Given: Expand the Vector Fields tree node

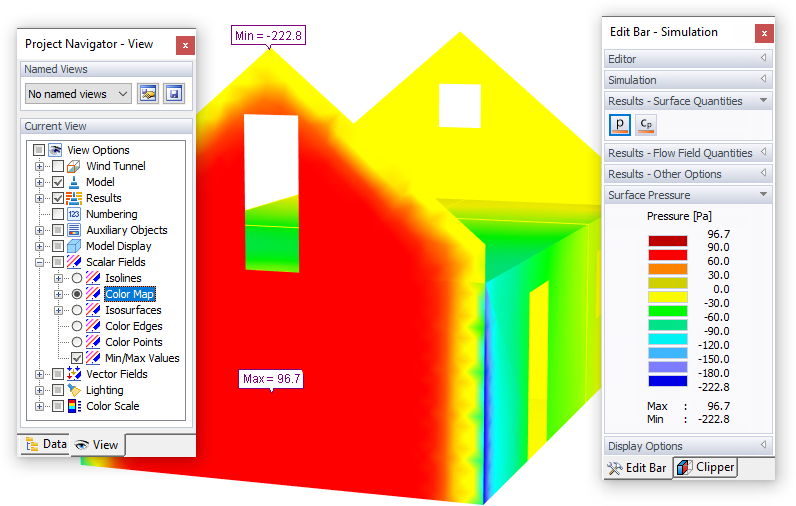Looking at the screenshot, I should 39,375.
